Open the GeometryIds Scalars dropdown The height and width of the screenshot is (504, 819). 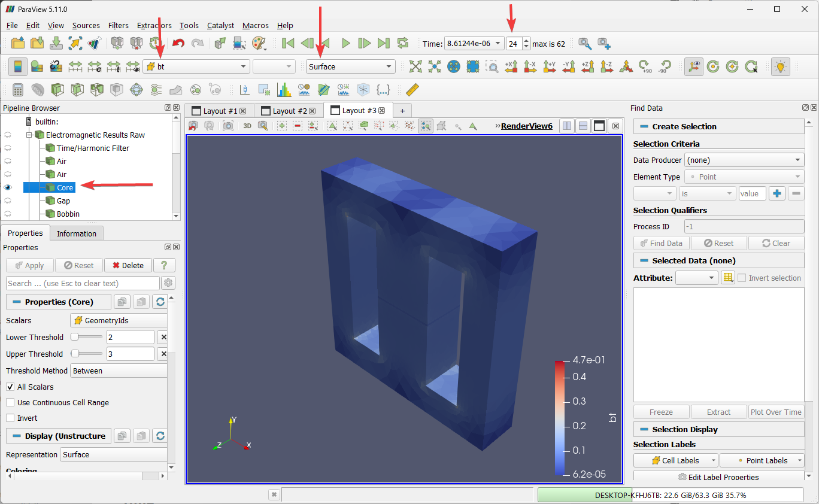pos(119,320)
